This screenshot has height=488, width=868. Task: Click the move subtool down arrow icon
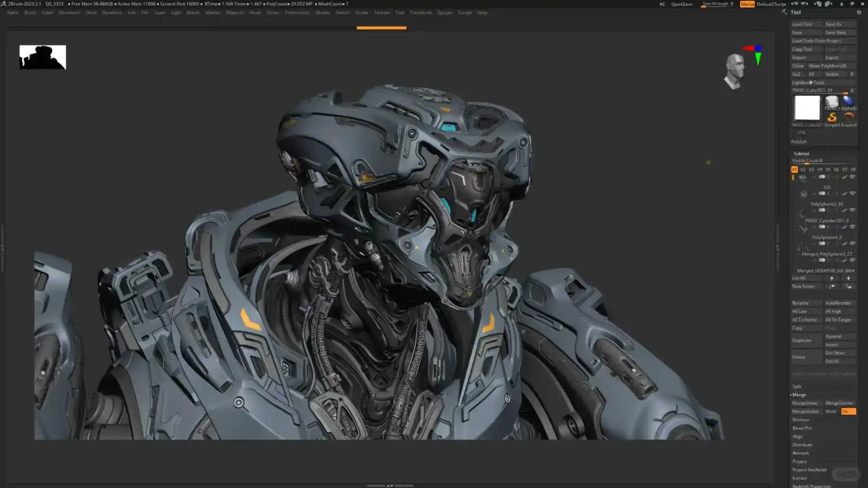click(x=848, y=278)
